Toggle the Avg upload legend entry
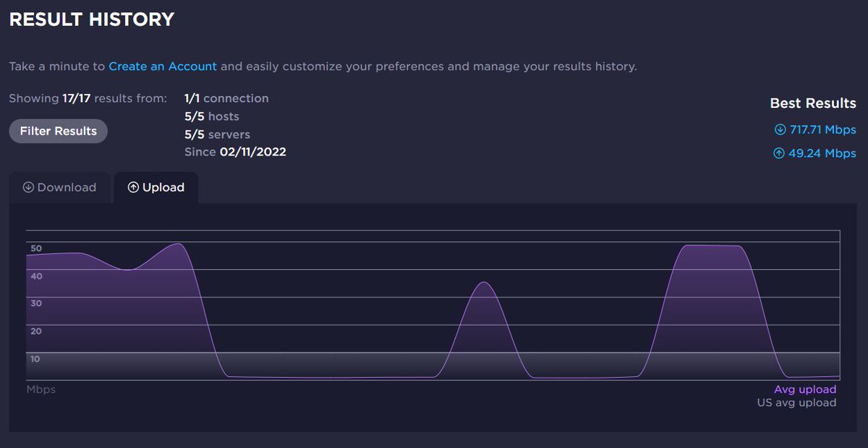The height and width of the screenshot is (448, 868). (x=805, y=389)
